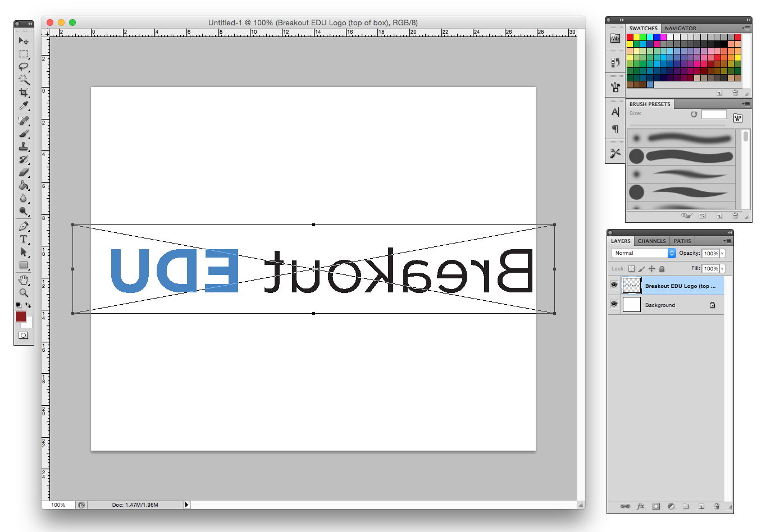
Task: Select the Move tool
Action: (23, 41)
